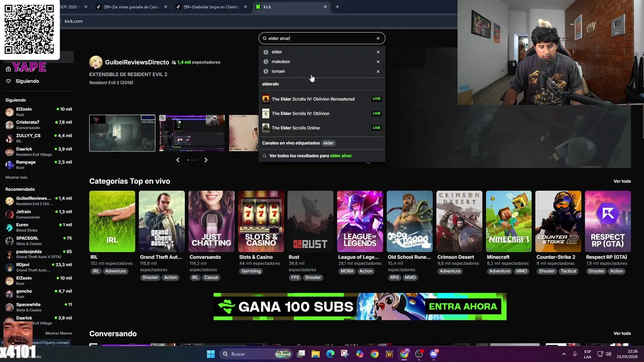644x362 pixels.
Task: Open The Elder Scrolls IV: Oblivion Remastered result
Action: point(322,99)
